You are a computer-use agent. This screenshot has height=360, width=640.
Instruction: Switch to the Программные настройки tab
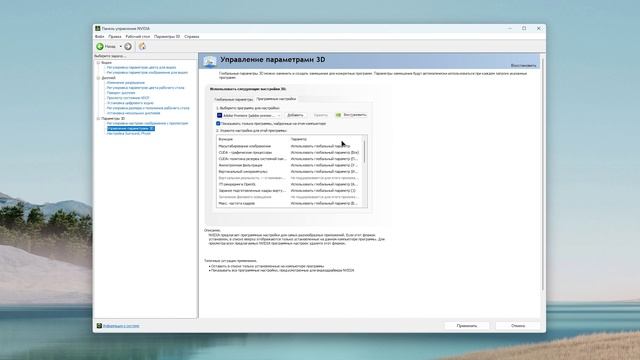click(276, 99)
